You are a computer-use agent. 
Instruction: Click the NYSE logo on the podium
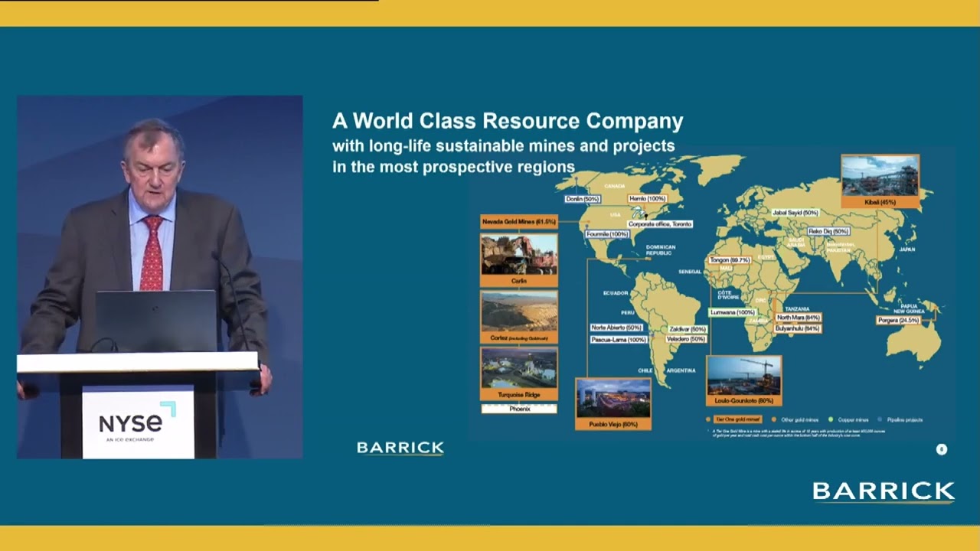pyautogui.click(x=138, y=422)
